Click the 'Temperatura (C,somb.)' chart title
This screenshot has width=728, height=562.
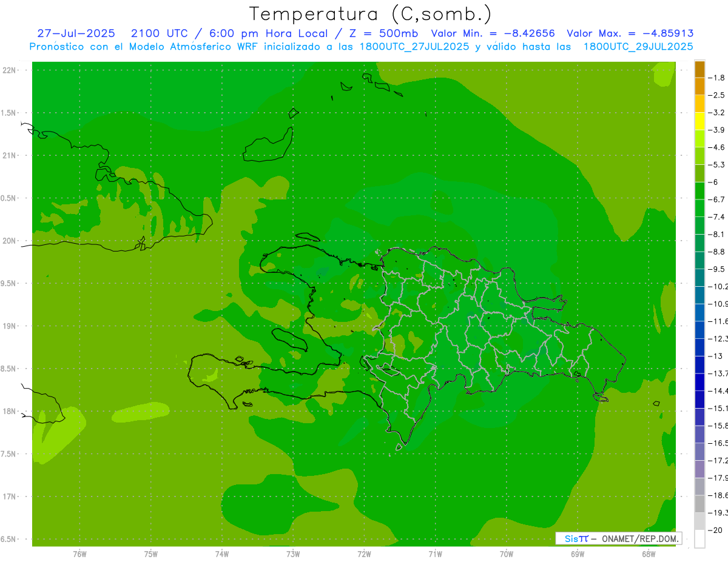pyautogui.click(x=371, y=14)
